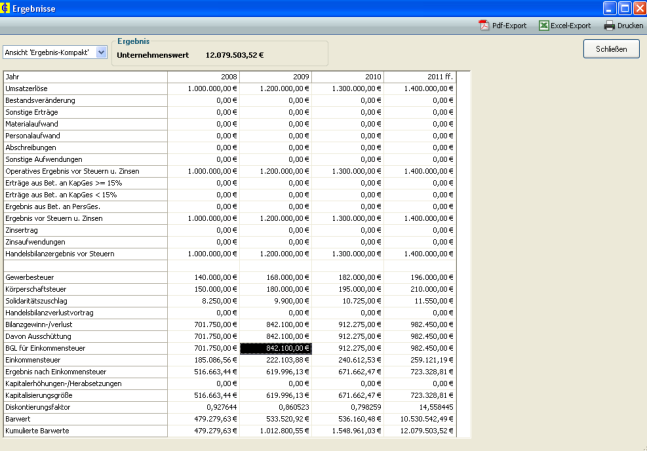Close the Ergebnisse window with X

tap(637, 7)
